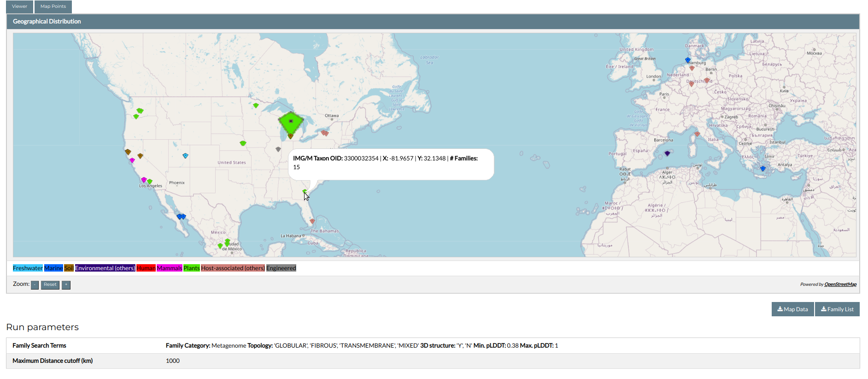Viewport: 868px width, 379px height.
Task: Click the gray Engineered marker in Illinois
Action: tap(278, 149)
